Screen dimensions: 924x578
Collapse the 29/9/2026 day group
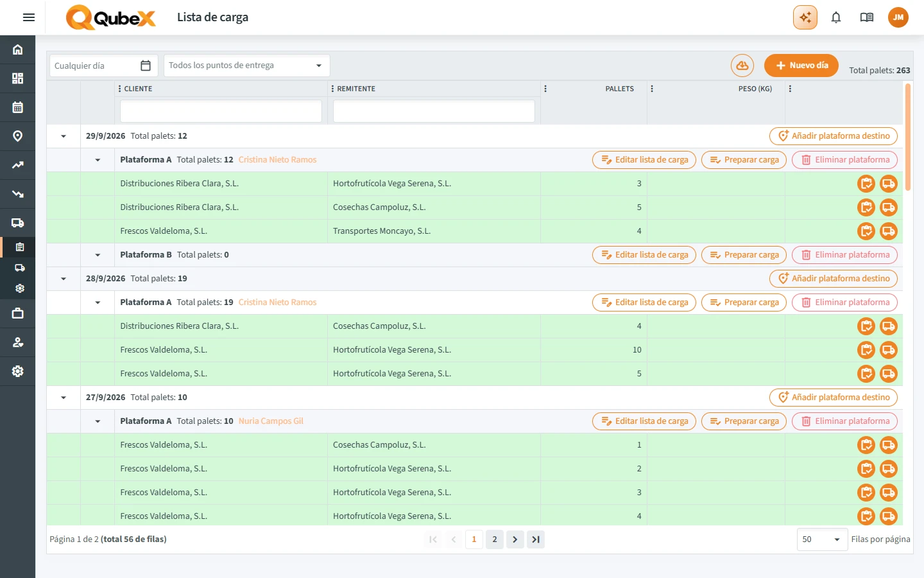64,136
